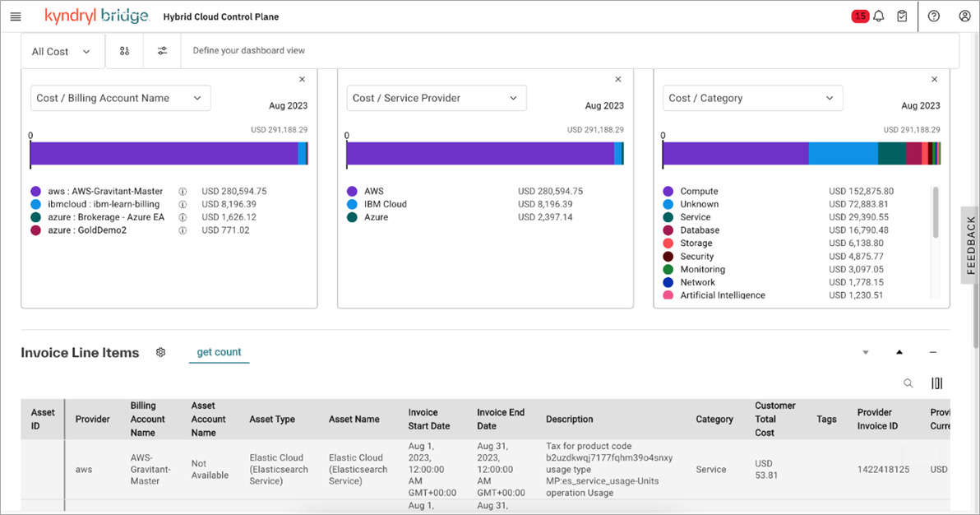
Task: Open the notifications bell
Action: coord(879,16)
